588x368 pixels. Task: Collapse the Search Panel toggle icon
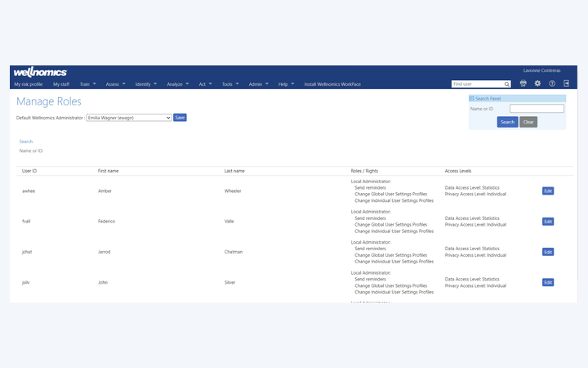pyautogui.click(x=472, y=98)
